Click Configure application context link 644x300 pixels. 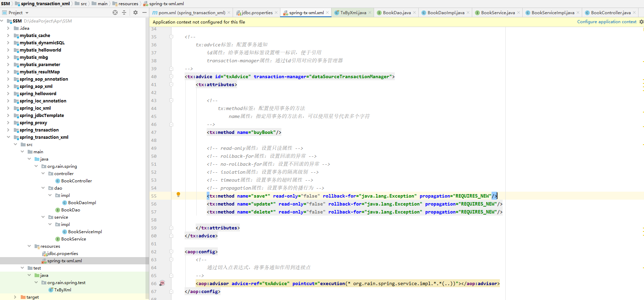[607, 22]
